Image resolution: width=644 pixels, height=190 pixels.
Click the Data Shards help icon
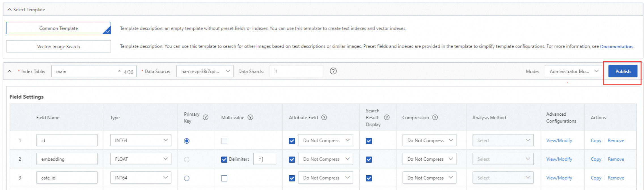click(x=333, y=71)
